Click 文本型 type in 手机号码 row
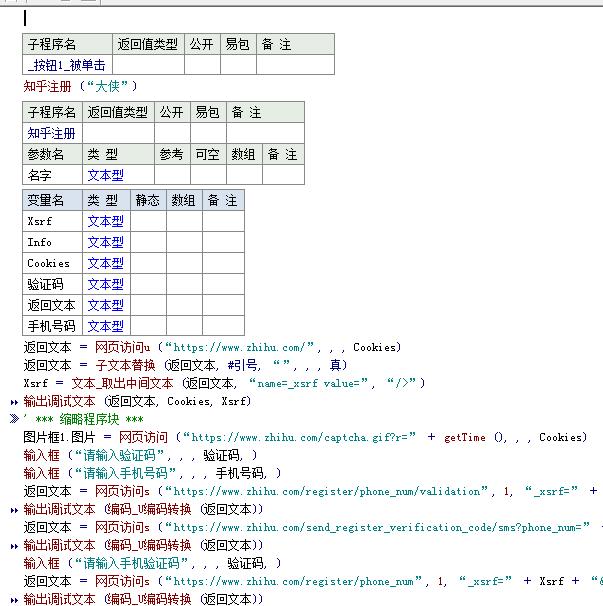Image resolution: width=603 pixels, height=606 pixels. 106,326
